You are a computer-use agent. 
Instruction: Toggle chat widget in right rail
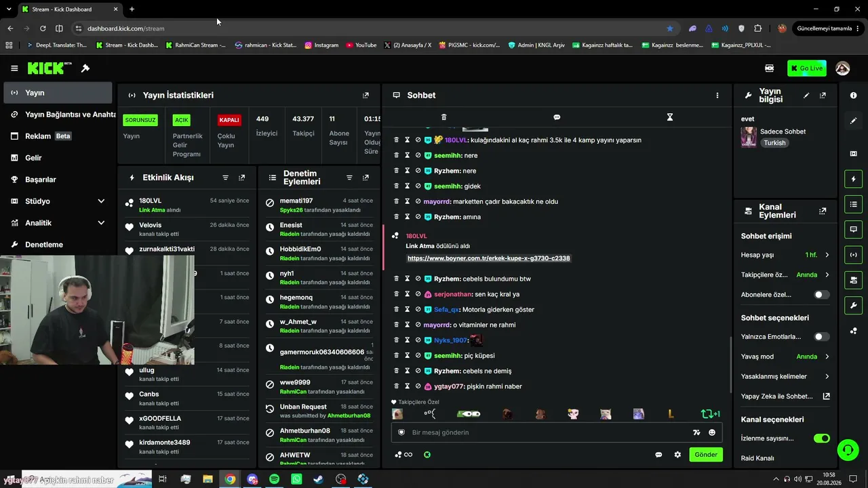click(x=853, y=229)
